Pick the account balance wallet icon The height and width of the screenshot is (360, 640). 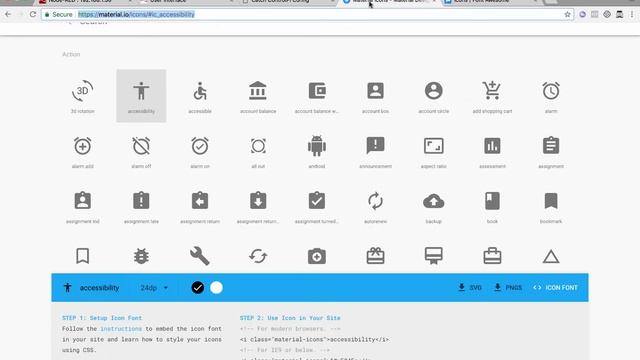(x=317, y=91)
